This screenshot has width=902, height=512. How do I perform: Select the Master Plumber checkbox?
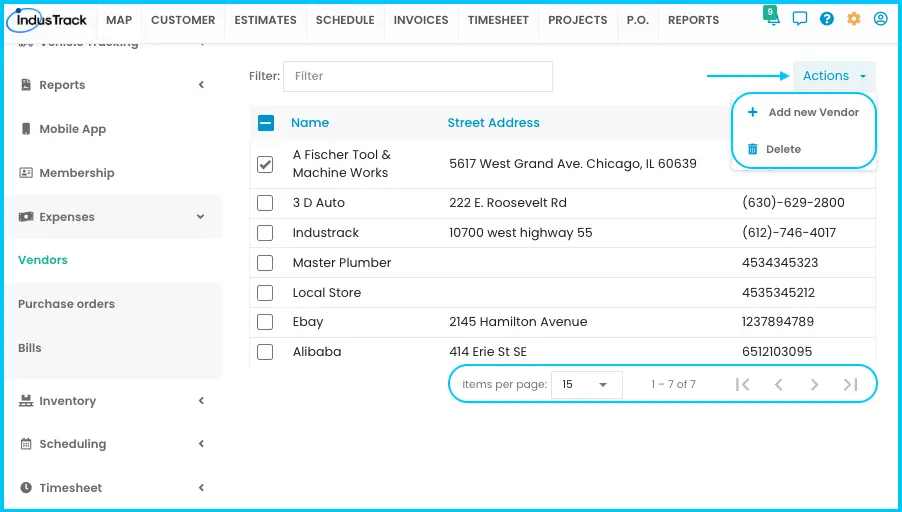pos(265,262)
